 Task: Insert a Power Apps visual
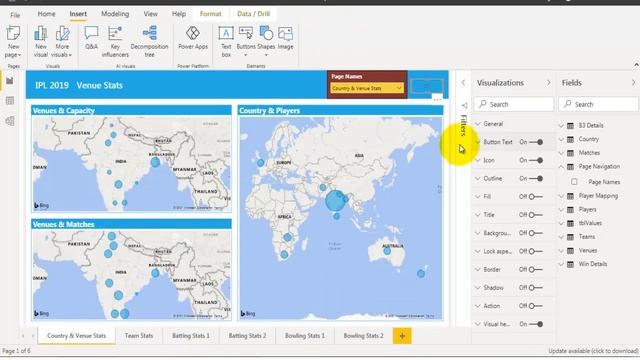pos(193,38)
